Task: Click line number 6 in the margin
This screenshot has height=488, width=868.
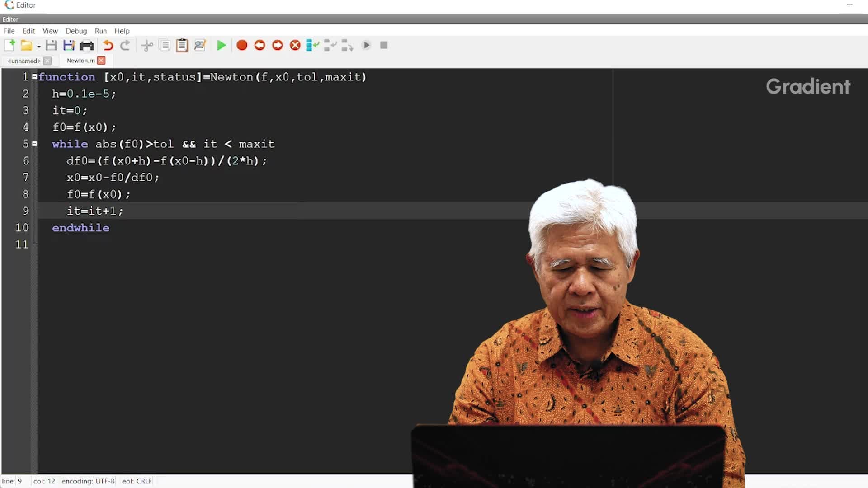Action: 25,160
